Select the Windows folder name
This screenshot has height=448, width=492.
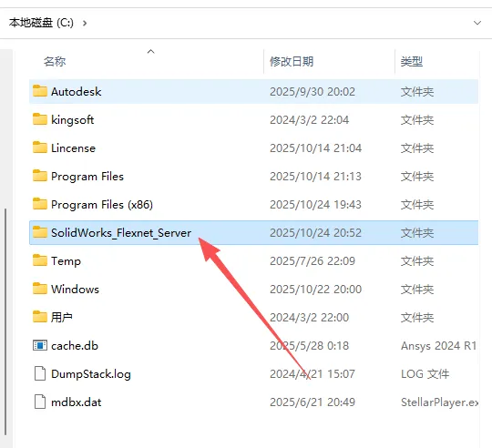coord(75,289)
